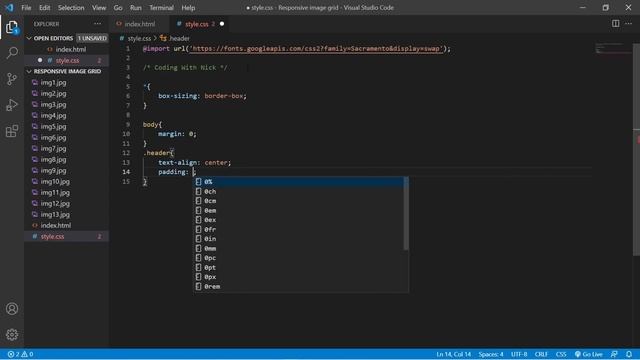The height and width of the screenshot is (360, 640).
Task: Open img11.jpg in the file tree
Action: click(67, 193)
